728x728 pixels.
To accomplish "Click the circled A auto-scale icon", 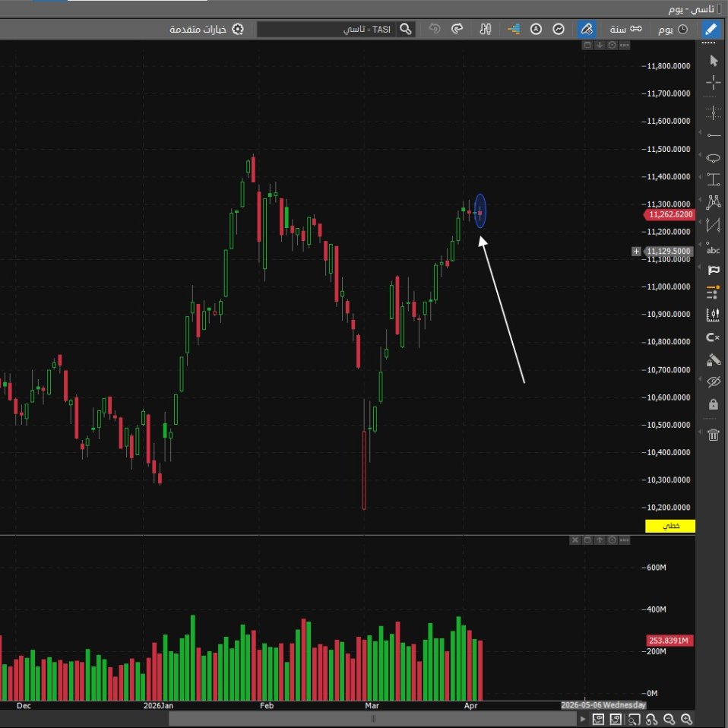I will (x=537, y=29).
